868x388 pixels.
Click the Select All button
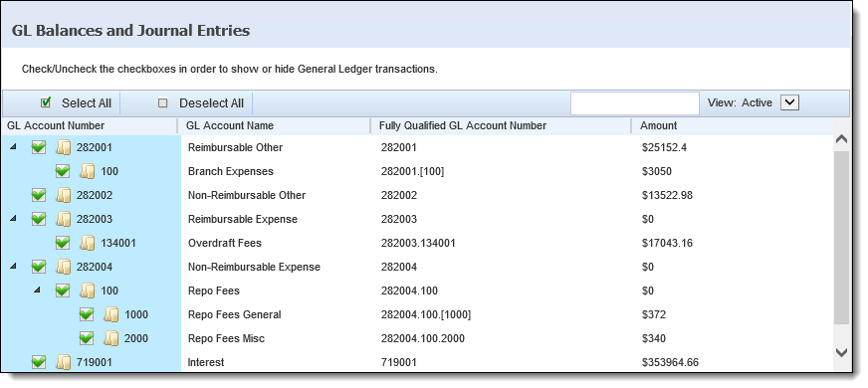(x=77, y=103)
